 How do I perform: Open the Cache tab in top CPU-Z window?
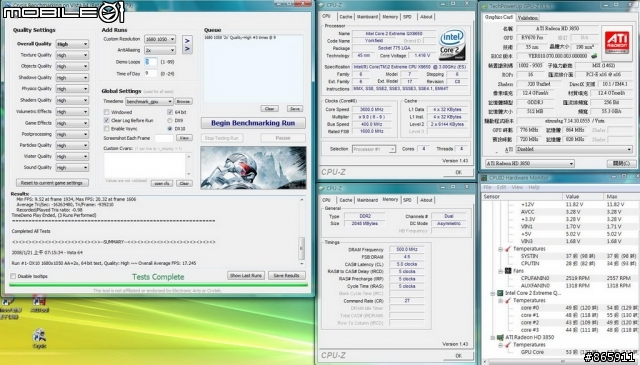(346, 17)
